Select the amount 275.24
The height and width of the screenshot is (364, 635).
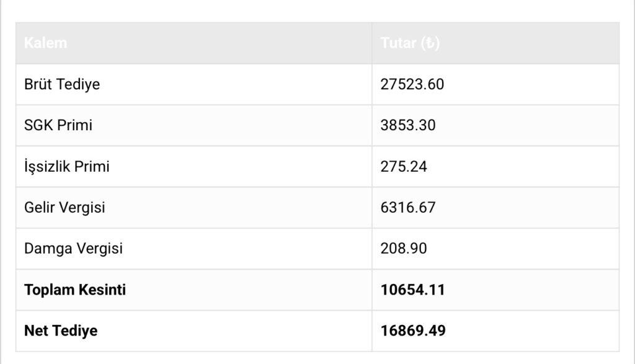404,166
